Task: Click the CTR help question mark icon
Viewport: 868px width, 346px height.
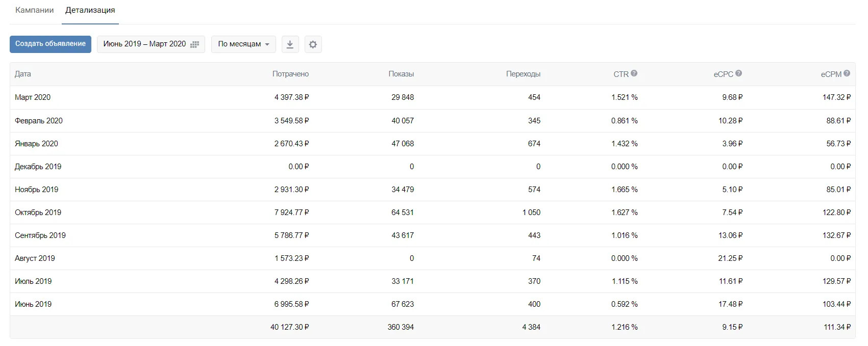Action: click(634, 73)
